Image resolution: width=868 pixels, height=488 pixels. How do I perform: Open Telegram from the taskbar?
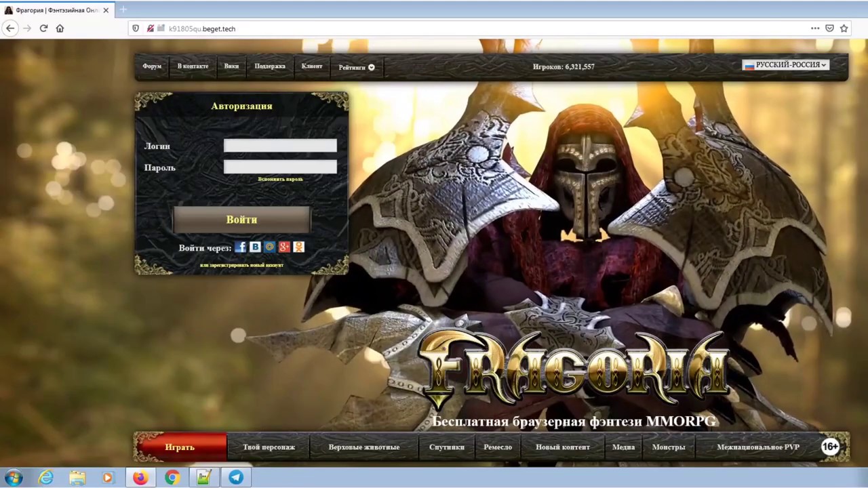[x=236, y=478]
